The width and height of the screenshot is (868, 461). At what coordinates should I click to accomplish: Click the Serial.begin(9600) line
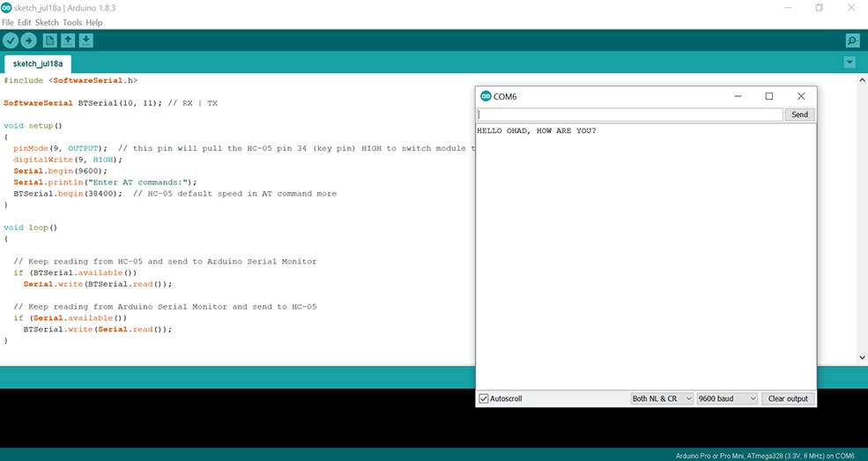[61, 171]
